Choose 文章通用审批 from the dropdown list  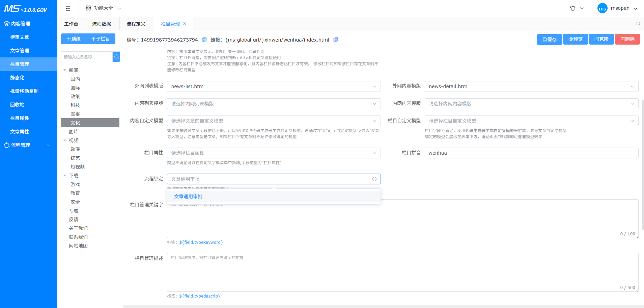click(x=188, y=197)
